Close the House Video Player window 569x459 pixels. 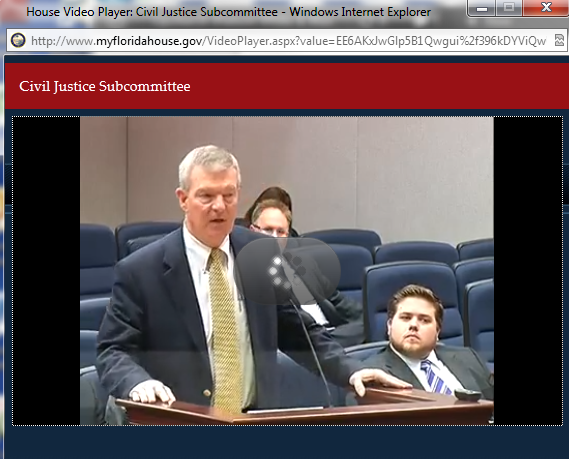pyautogui.click(x=546, y=8)
